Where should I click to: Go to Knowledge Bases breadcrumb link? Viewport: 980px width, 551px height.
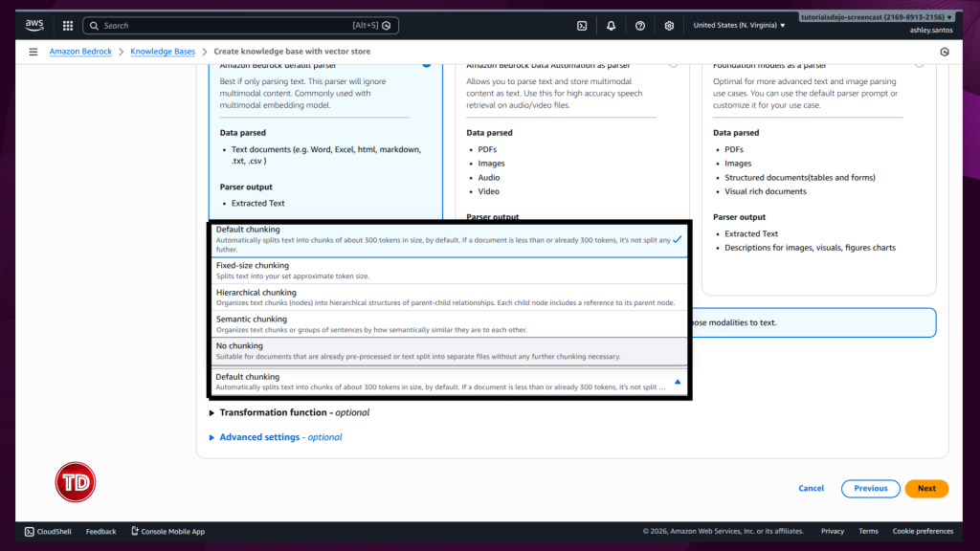pyautogui.click(x=163, y=51)
